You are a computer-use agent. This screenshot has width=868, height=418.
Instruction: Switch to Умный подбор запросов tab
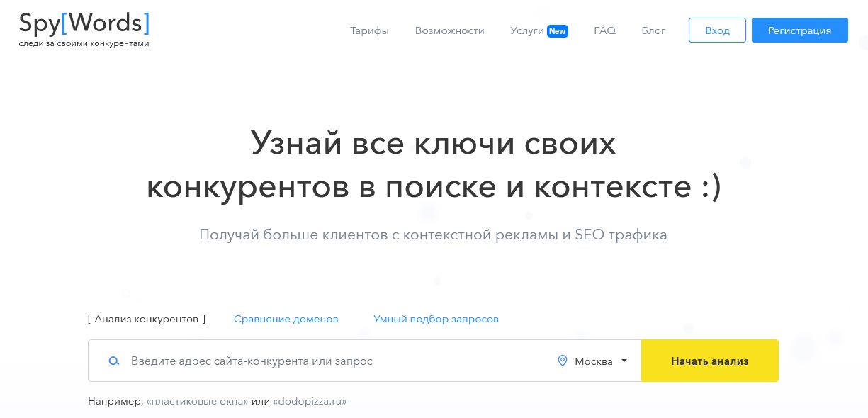click(x=436, y=319)
